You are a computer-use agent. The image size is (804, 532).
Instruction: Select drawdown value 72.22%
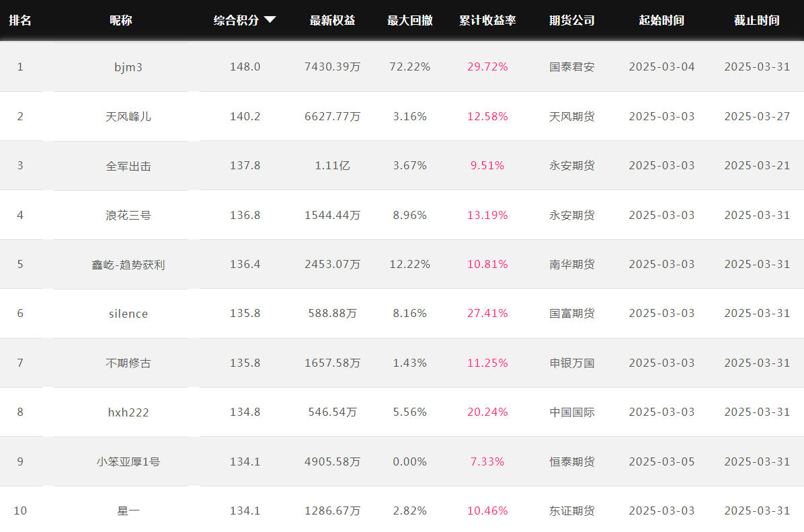[409, 66]
